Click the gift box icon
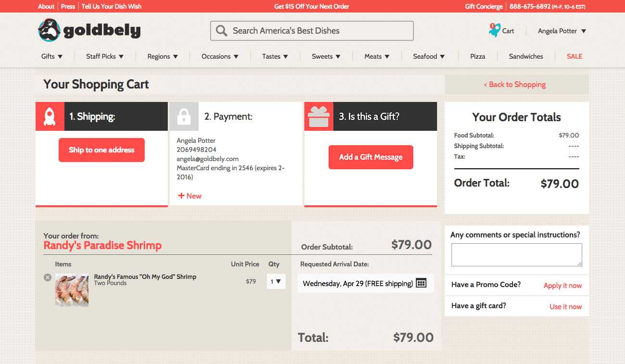625x364 pixels. pyautogui.click(x=319, y=116)
